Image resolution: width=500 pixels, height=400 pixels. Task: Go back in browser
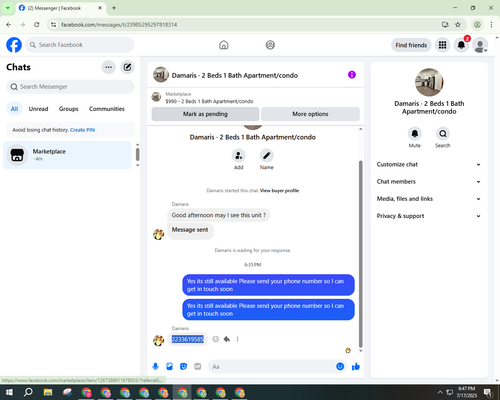click(9, 25)
